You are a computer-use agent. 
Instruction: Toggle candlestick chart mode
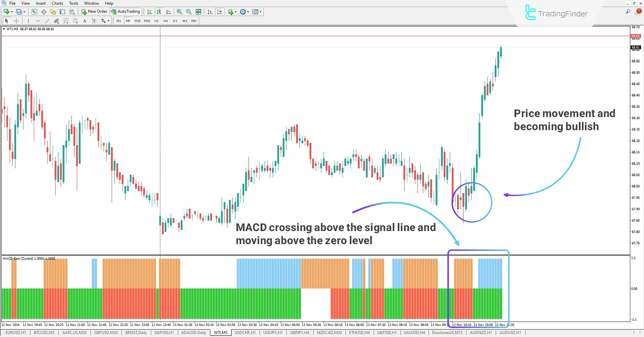(x=159, y=12)
